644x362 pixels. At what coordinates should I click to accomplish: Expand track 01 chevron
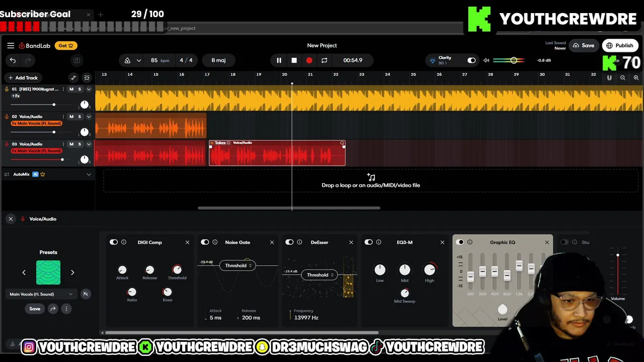[89, 89]
